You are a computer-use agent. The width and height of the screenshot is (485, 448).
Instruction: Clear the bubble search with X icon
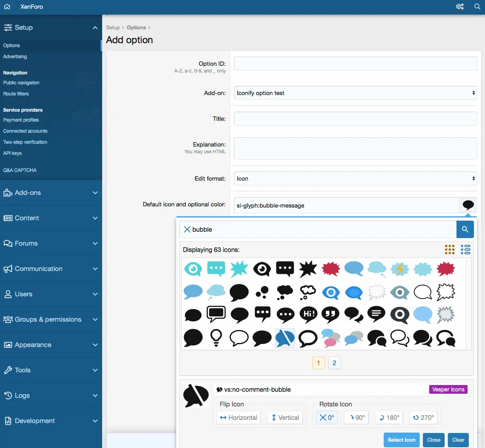[187, 229]
